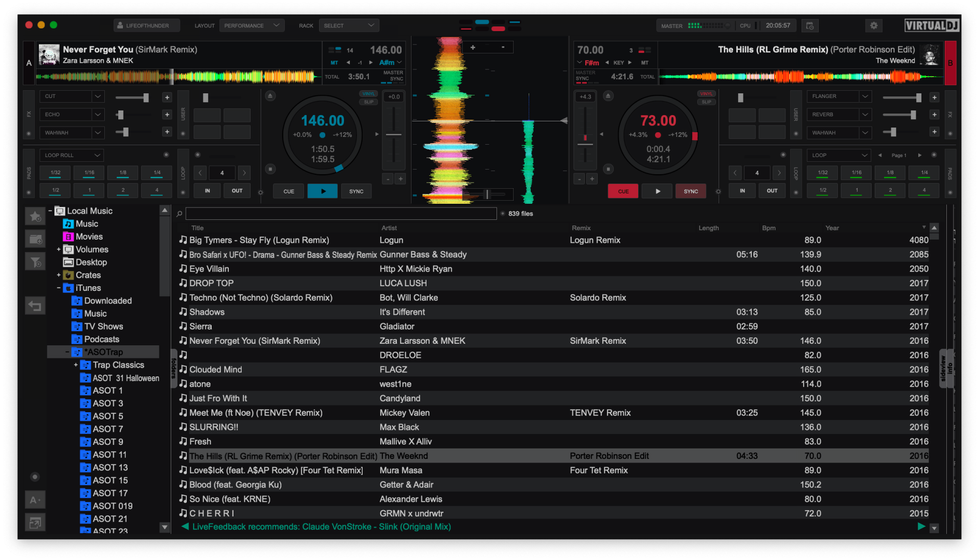
Task: Click the clock display icon next to the time
Action: tap(810, 25)
